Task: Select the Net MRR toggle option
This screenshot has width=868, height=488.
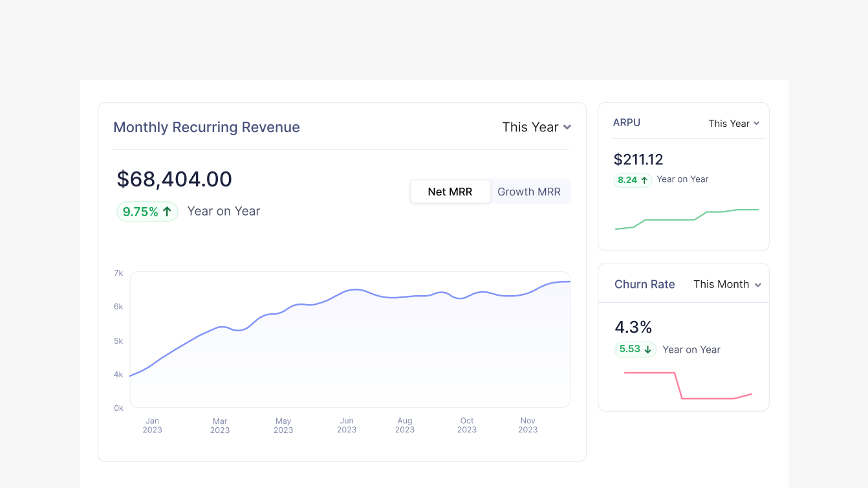Action: (x=450, y=191)
